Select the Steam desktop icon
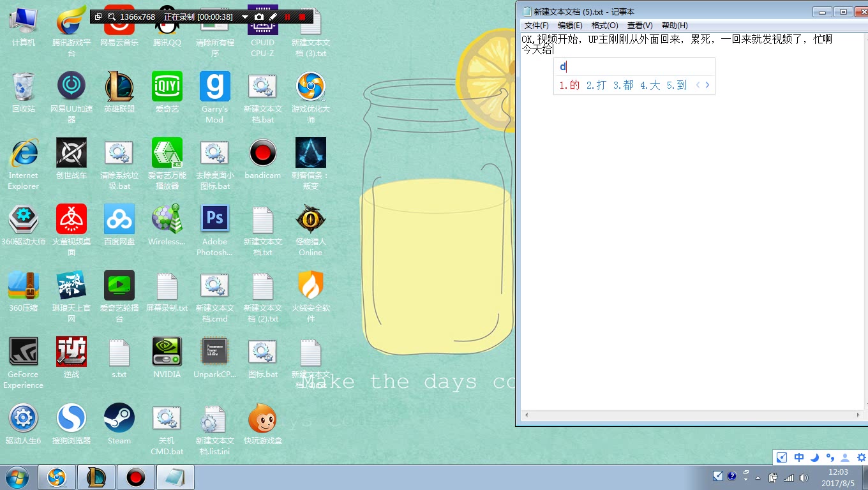 [119, 424]
